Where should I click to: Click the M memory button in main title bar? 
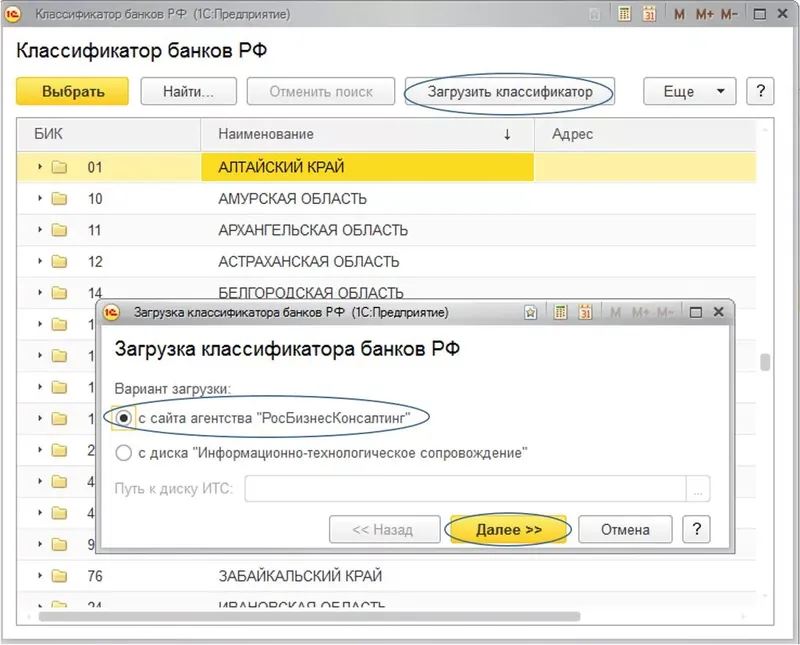pos(679,14)
